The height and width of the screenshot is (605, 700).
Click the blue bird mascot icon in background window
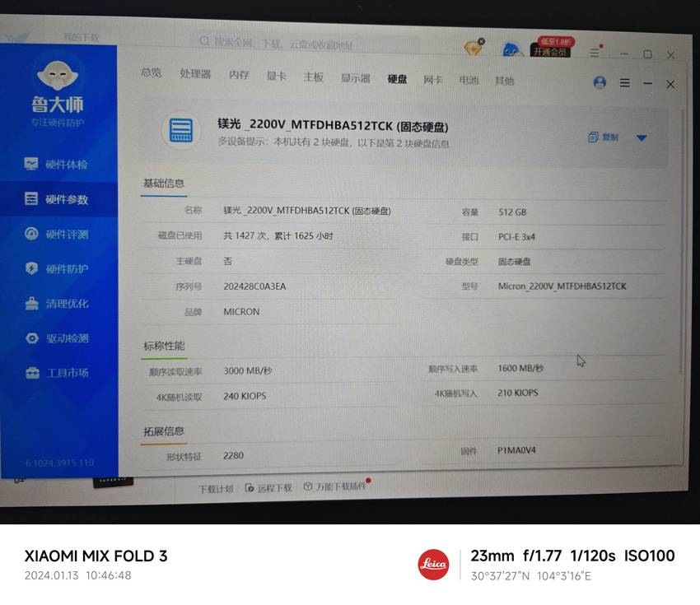pyautogui.click(x=511, y=50)
